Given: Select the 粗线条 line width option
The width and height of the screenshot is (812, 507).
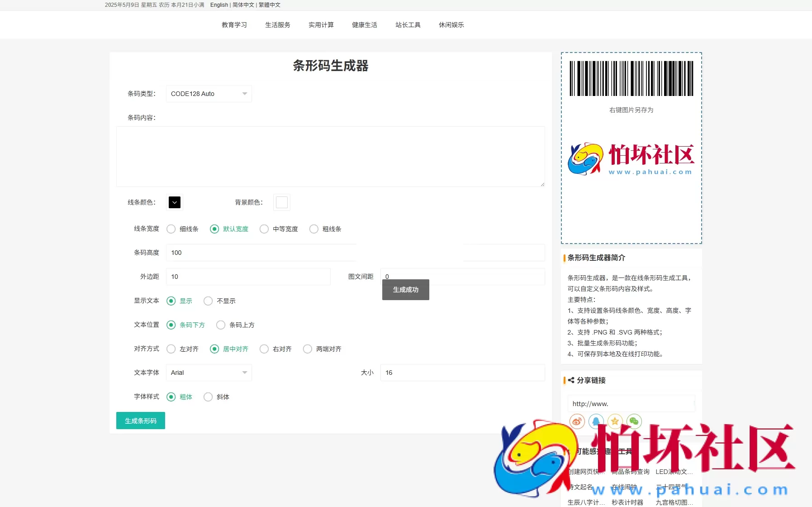Looking at the screenshot, I should (314, 229).
